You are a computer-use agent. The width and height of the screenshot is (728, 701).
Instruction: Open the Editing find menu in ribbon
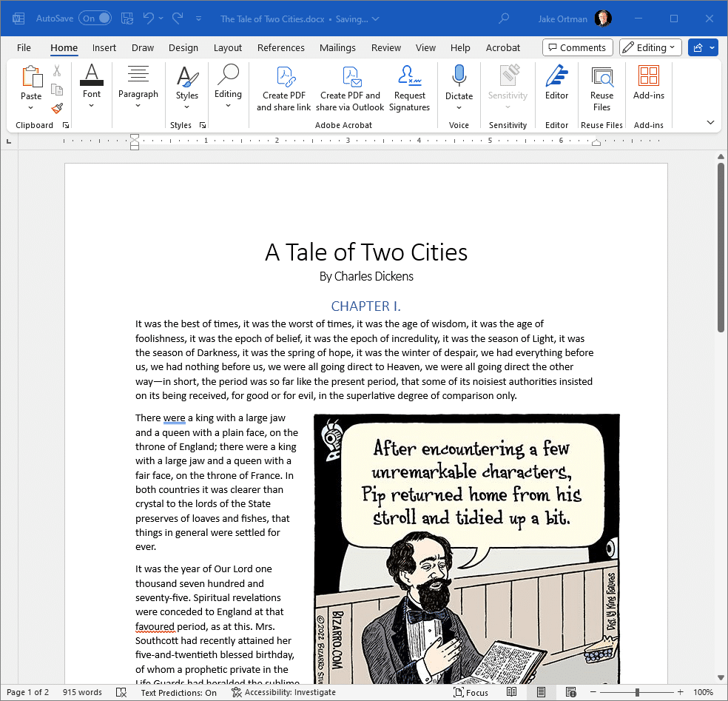point(228,87)
